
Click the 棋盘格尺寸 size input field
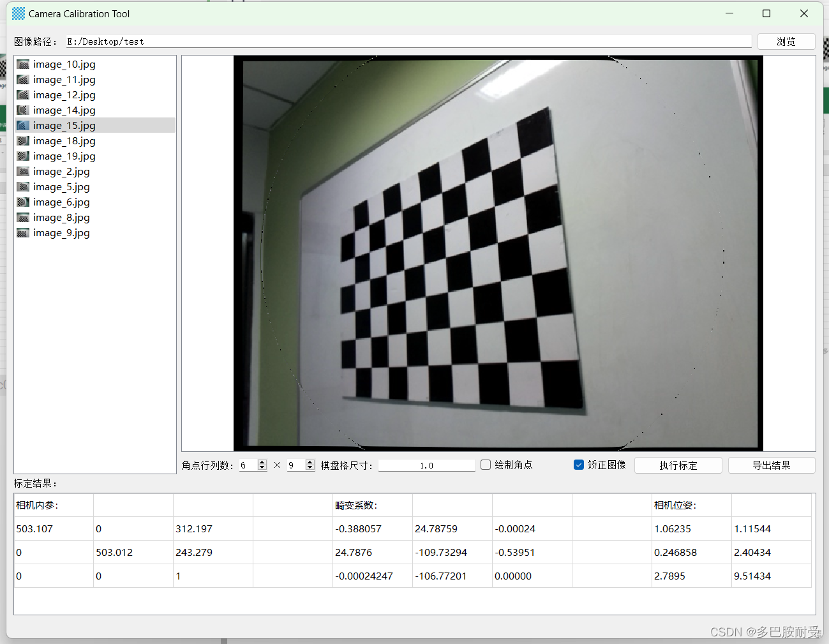pyautogui.click(x=426, y=465)
